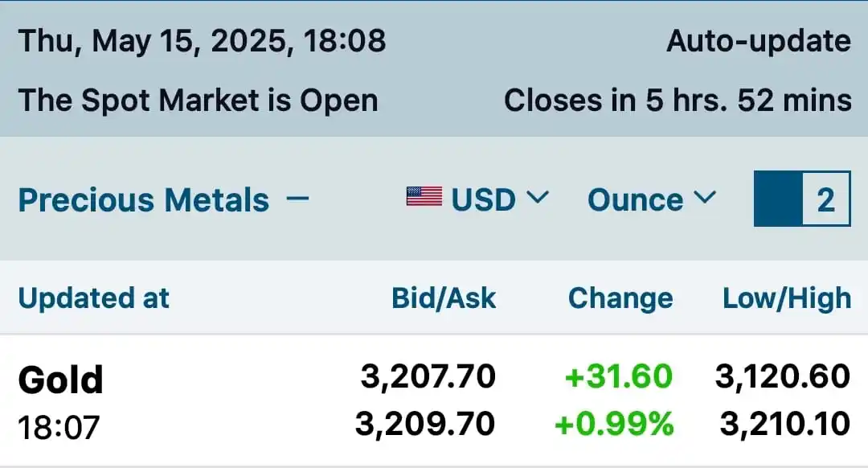Image resolution: width=868 pixels, height=468 pixels.
Task: Select the filled blue toggle segment
Action: pyautogui.click(x=778, y=199)
